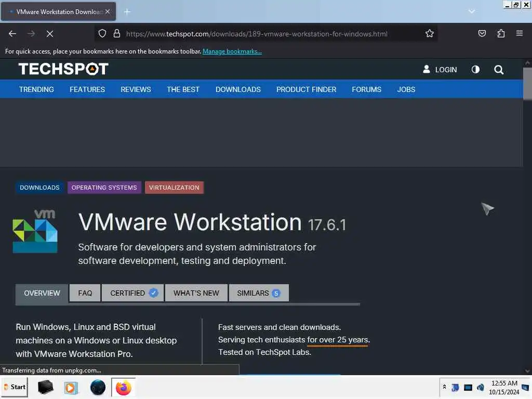Click the VIRTUALIZATION tag
The width and height of the screenshot is (532, 399).
click(174, 188)
